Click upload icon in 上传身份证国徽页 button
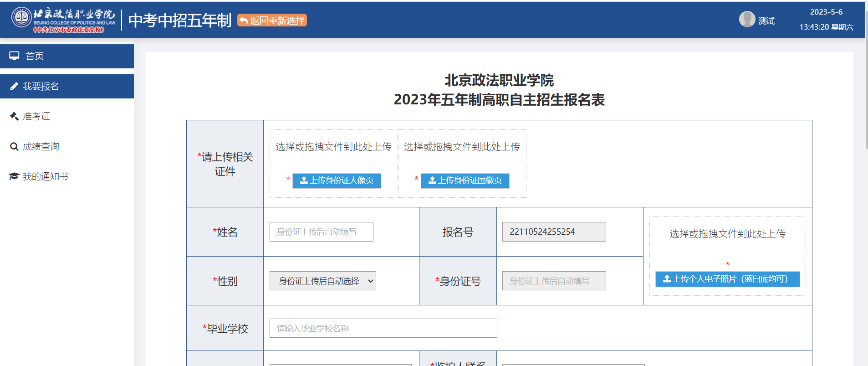This screenshot has height=366, width=868. point(432,180)
